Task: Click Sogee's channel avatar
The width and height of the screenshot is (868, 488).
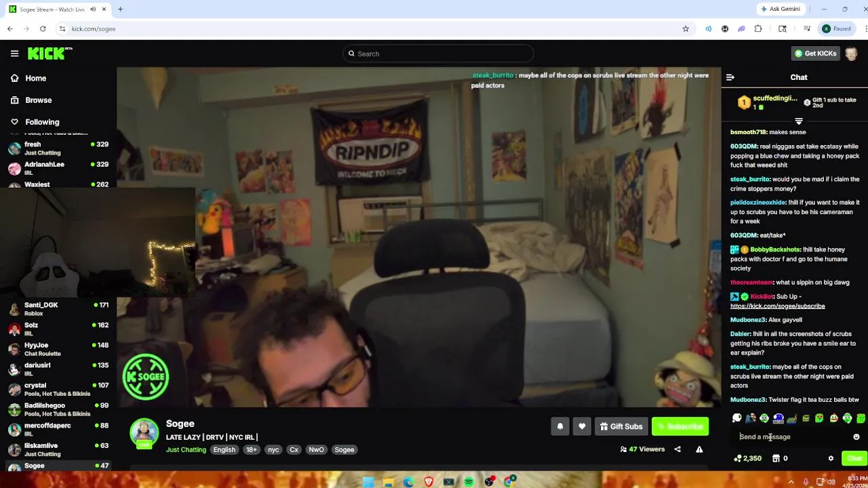Action: point(144,433)
